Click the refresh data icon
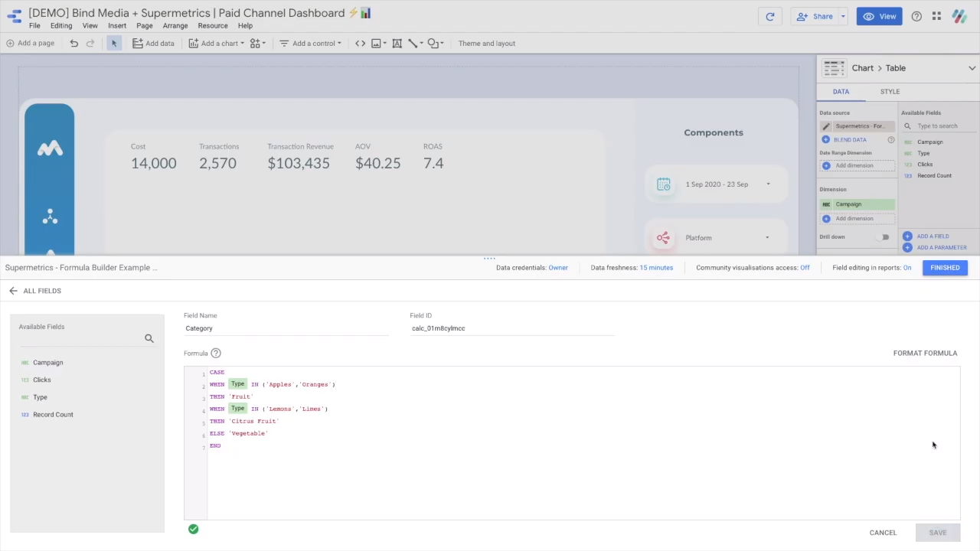 (x=769, y=16)
